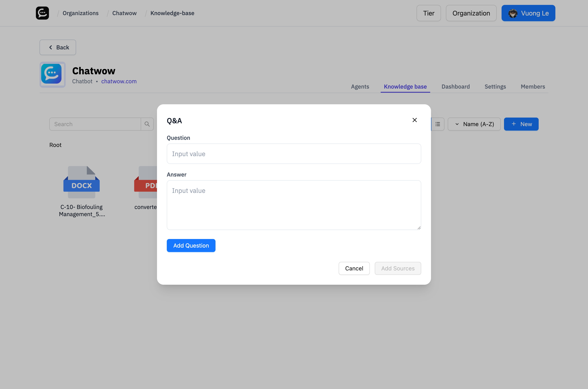Screen dimensions: 588x389
Task: Select the C-10- Biofouling Management DOCX file icon
Action: tap(81, 182)
